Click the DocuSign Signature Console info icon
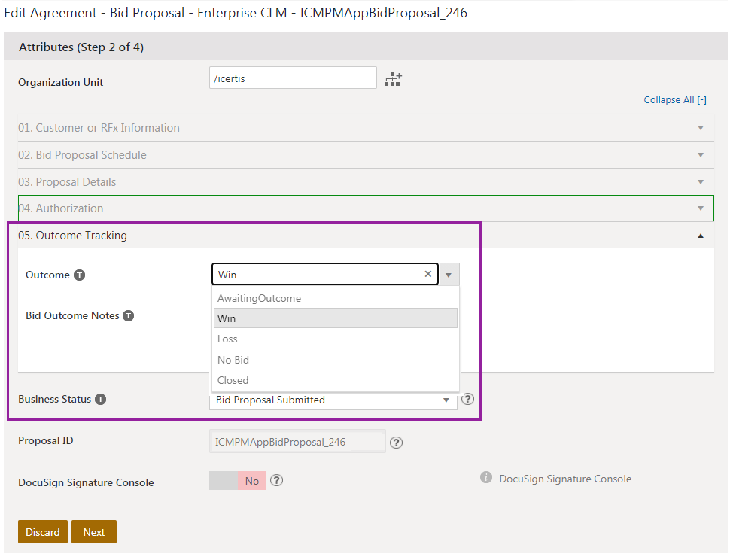The image size is (730, 560). (486, 479)
